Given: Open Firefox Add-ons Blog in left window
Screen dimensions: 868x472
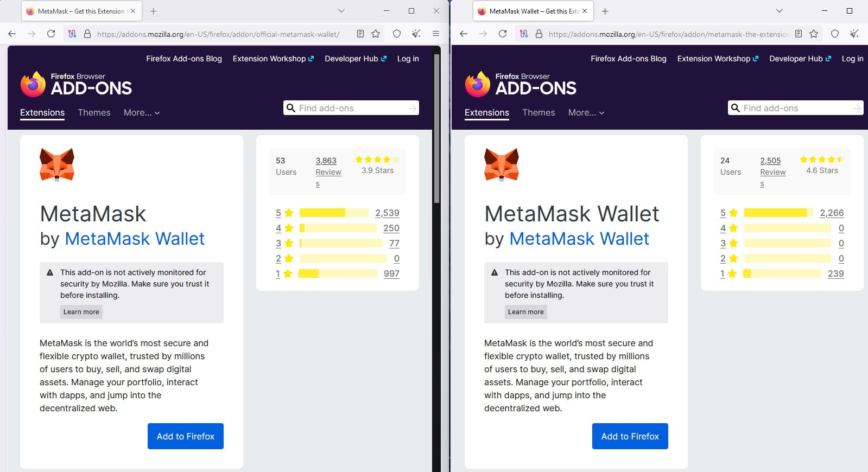Looking at the screenshot, I should click(184, 59).
